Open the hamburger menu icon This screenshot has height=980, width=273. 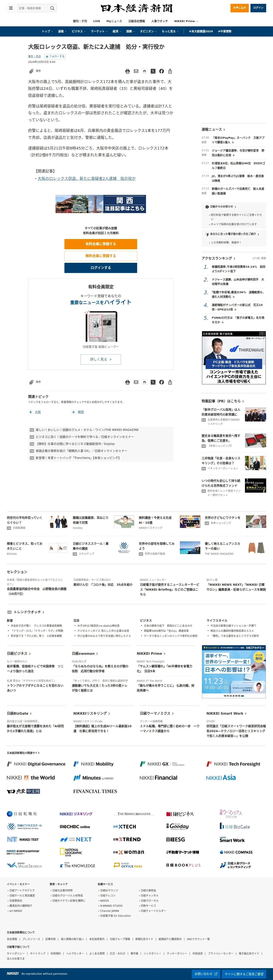11,8
